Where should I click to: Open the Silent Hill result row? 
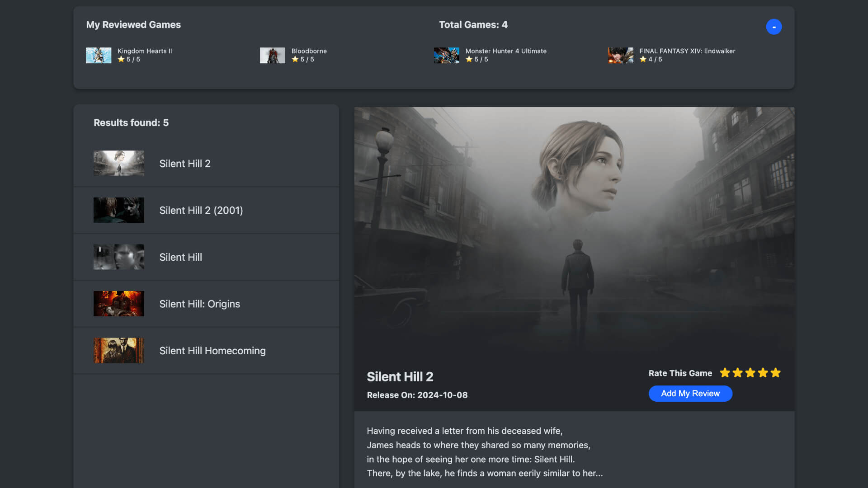[206, 257]
